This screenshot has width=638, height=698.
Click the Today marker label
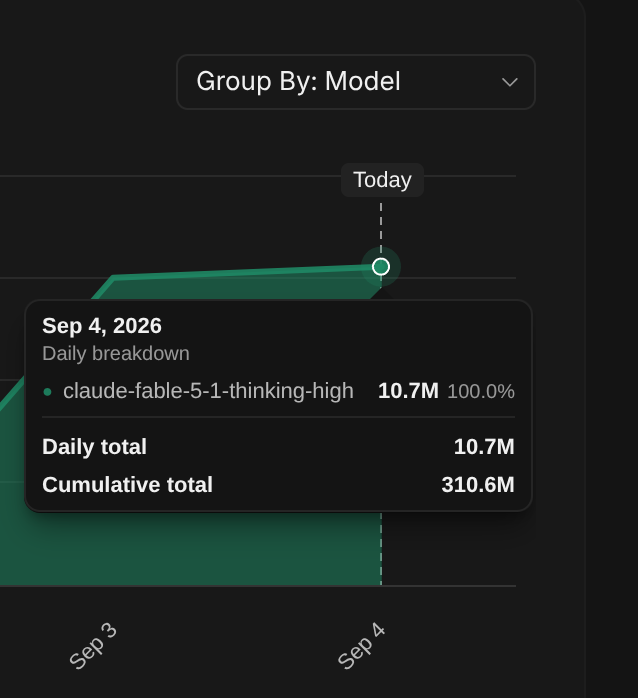pos(382,180)
